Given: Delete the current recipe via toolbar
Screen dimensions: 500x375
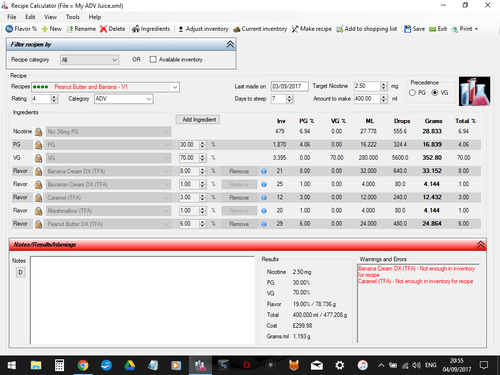Looking at the screenshot, I should point(112,29).
